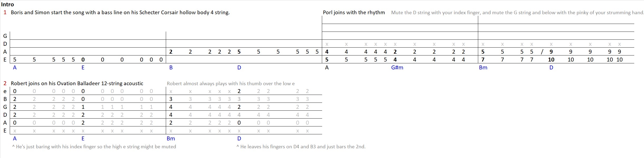Select the section 1 bass line description
644x158 pixels.
click(x=120, y=12)
